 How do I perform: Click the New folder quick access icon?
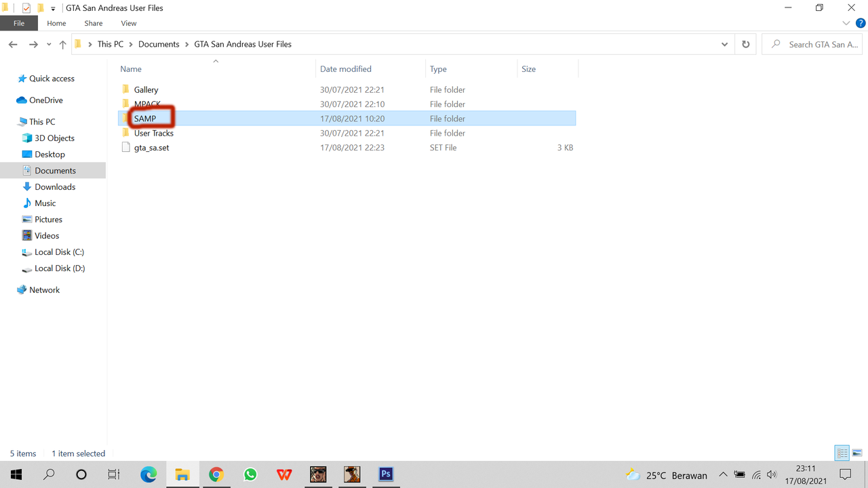(41, 8)
